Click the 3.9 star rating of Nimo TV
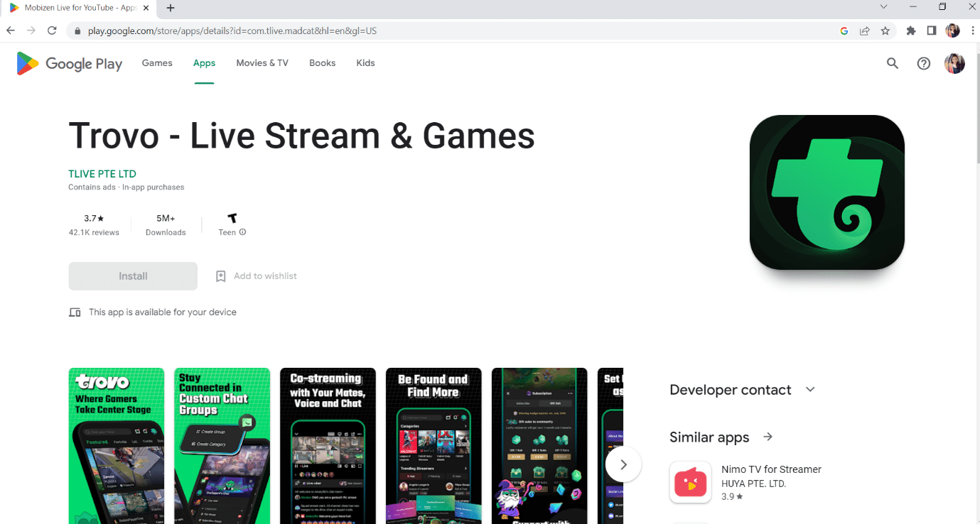The image size is (980, 524). (x=732, y=497)
